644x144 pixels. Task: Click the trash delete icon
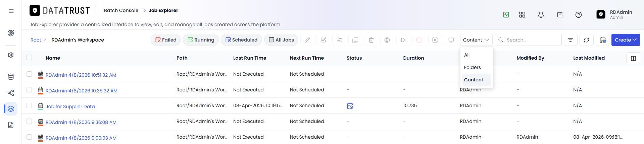(x=371, y=40)
